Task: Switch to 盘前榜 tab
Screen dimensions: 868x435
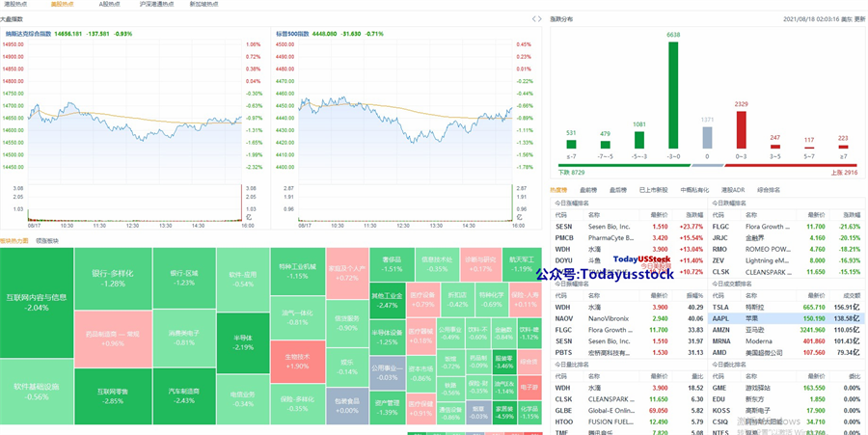Action: (588, 190)
